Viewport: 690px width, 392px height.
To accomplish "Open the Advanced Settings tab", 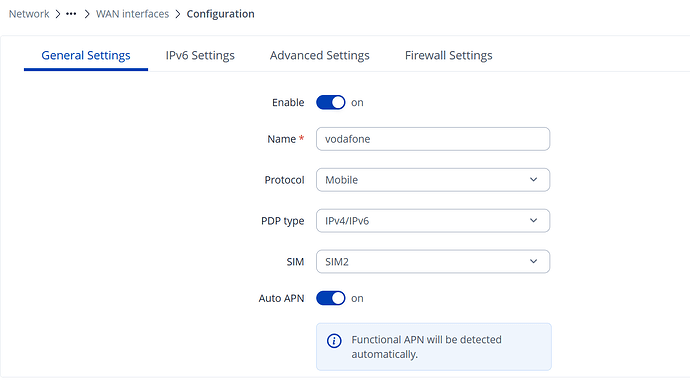I will (319, 55).
